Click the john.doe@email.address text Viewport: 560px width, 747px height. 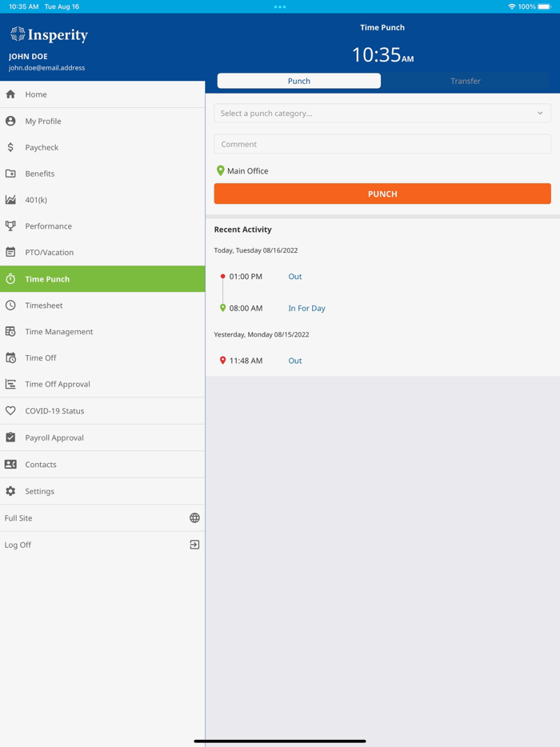pos(46,68)
